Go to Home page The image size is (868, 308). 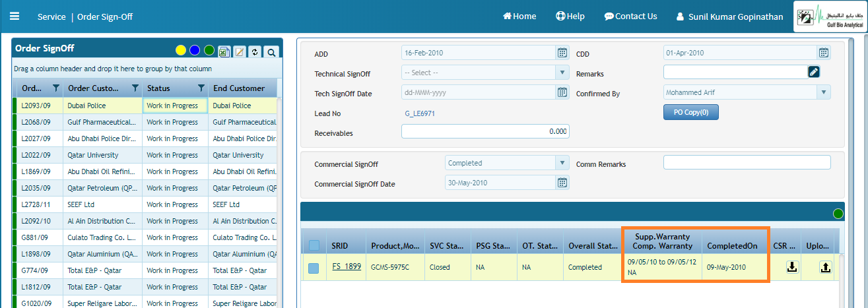point(519,16)
